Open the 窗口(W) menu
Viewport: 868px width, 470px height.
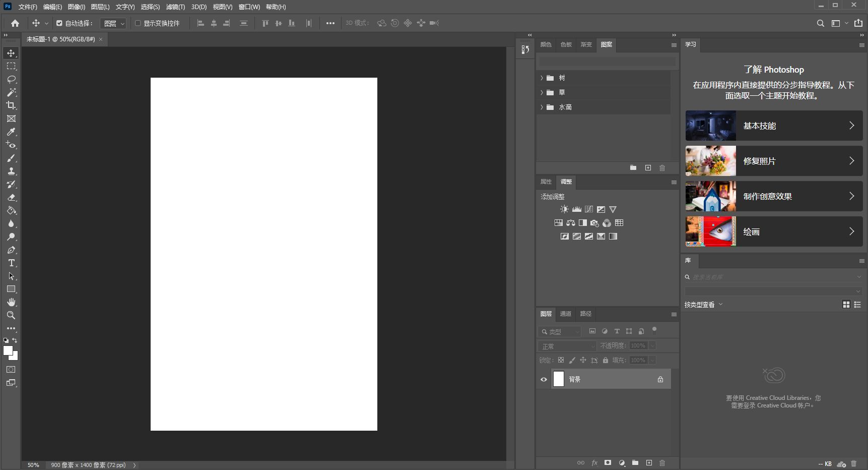pyautogui.click(x=249, y=7)
